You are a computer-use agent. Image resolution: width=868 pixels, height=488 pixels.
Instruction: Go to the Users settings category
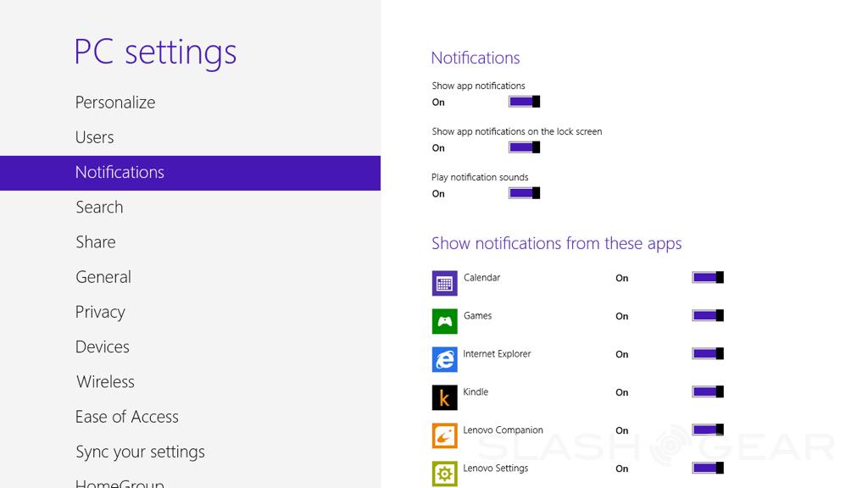(94, 137)
